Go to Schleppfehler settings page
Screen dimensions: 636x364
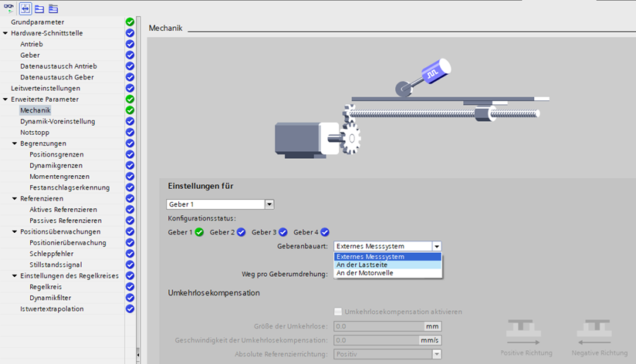[x=52, y=254]
